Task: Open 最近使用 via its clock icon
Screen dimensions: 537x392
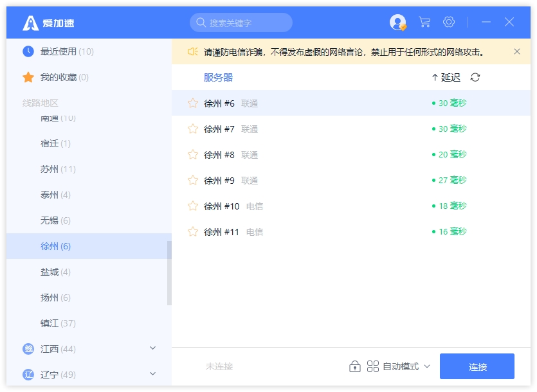Action: [x=28, y=51]
